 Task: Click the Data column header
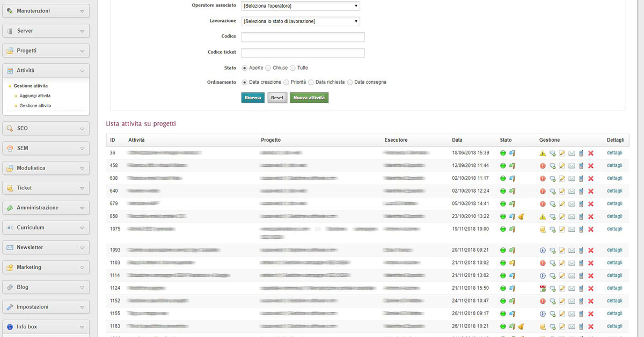[x=457, y=140]
